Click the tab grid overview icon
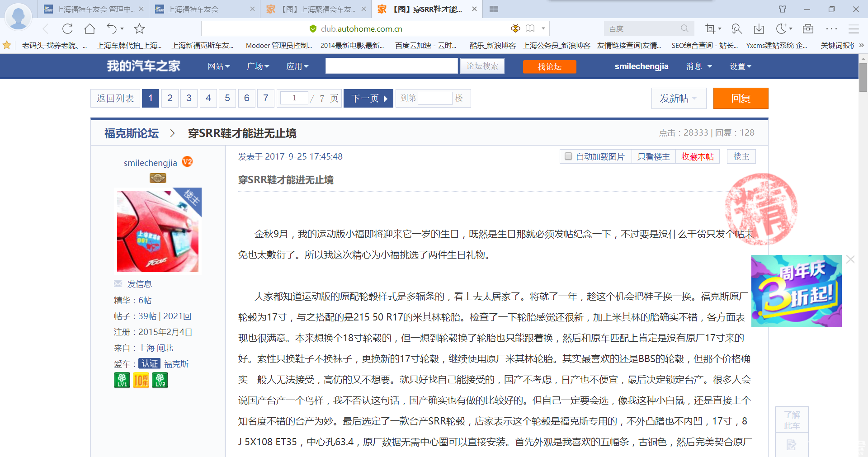 click(494, 9)
